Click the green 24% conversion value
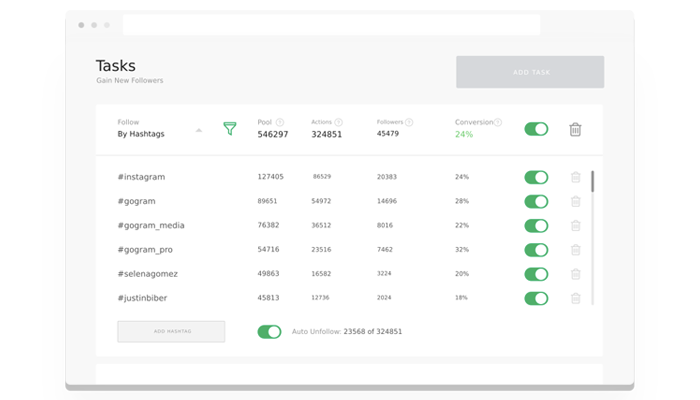 pos(464,134)
